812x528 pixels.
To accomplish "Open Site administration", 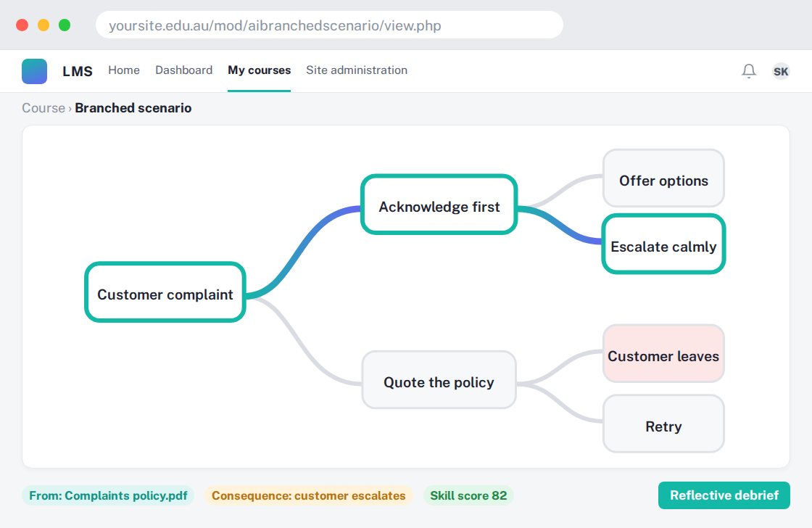I will pyautogui.click(x=356, y=70).
